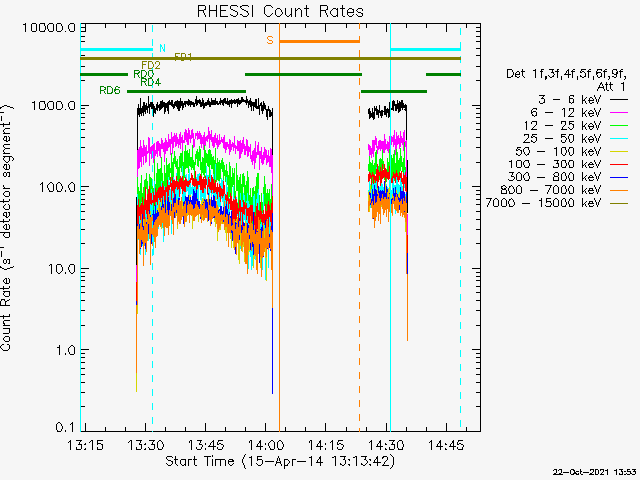Select the 50 - 100 keV legend label
The width and height of the screenshot is (640, 480).
(x=558, y=151)
